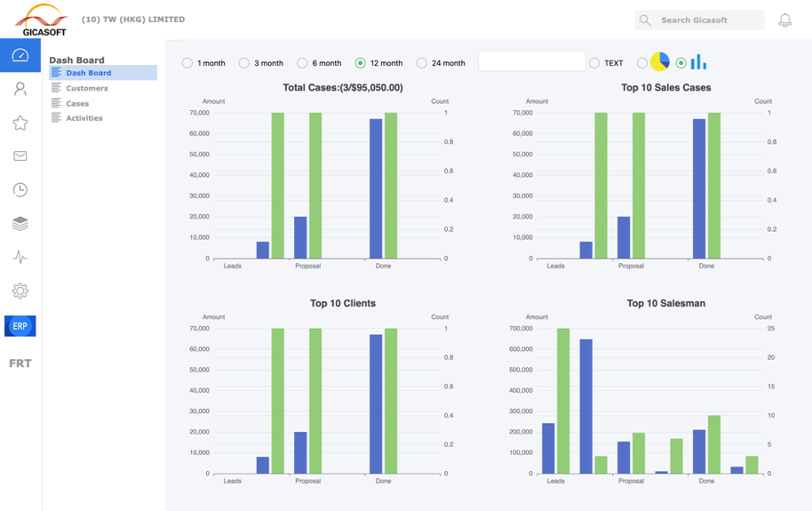The image size is (812, 511).
Task: Open the user profile sidebar icon
Action: 20,89
